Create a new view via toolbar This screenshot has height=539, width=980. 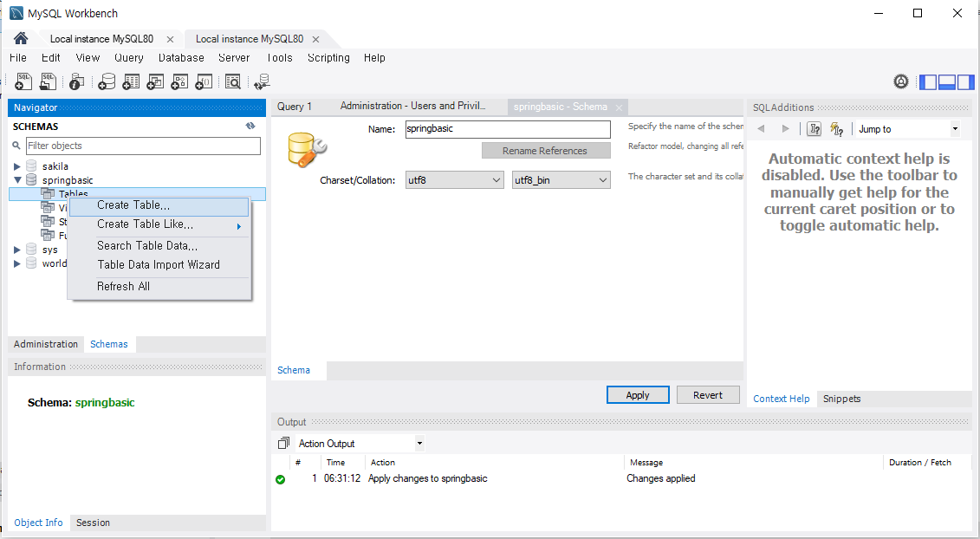coord(155,81)
